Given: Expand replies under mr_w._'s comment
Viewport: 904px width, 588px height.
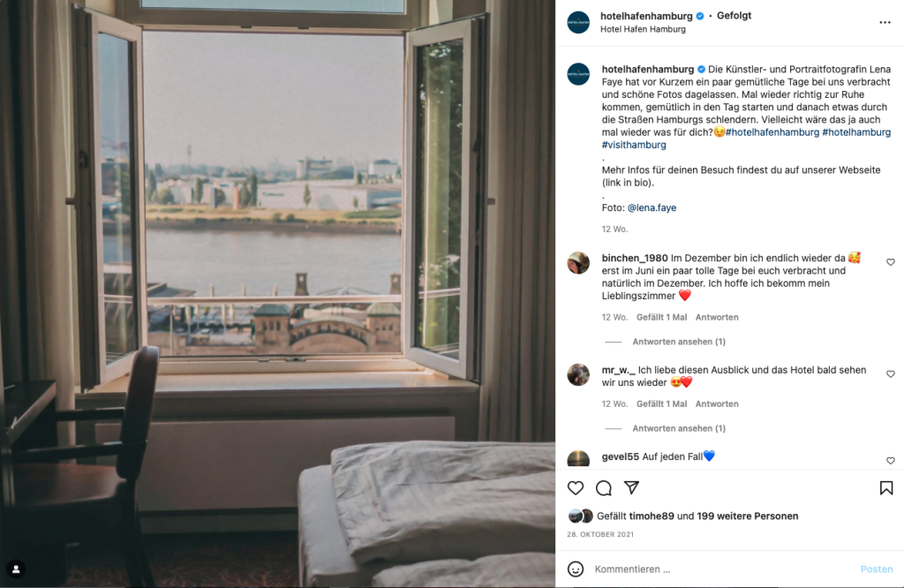Looking at the screenshot, I should (x=679, y=428).
